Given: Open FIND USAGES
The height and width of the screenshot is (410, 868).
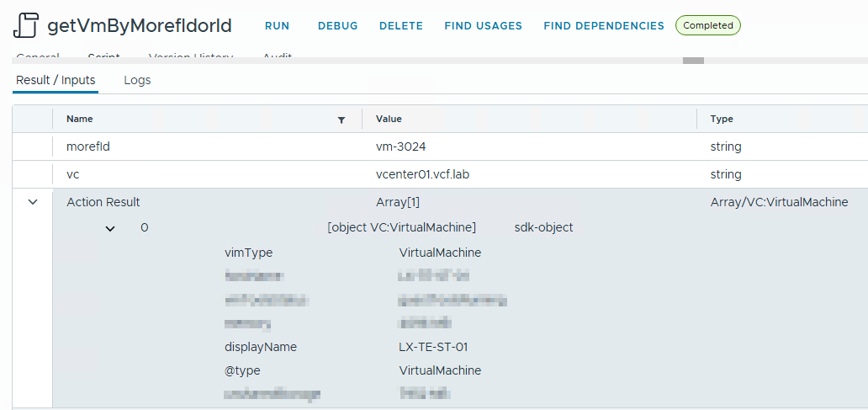Looking at the screenshot, I should pyautogui.click(x=484, y=26).
